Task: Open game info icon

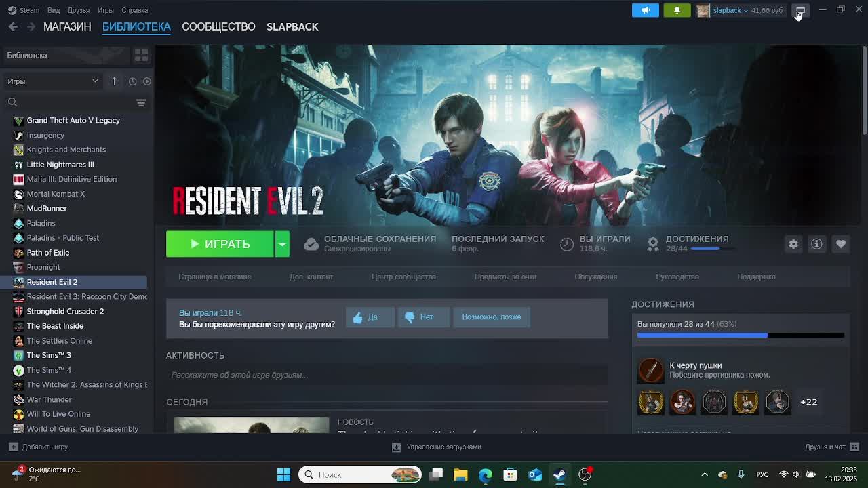Action: click(x=816, y=244)
